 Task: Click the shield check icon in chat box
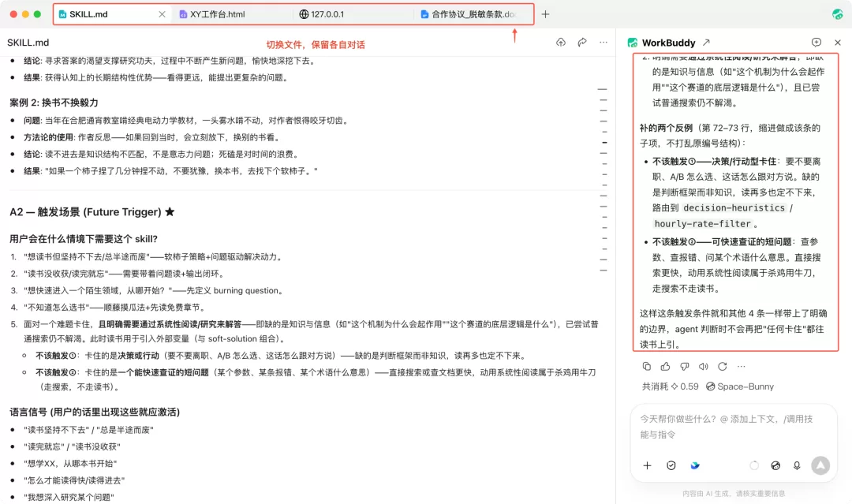[x=671, y=465]
